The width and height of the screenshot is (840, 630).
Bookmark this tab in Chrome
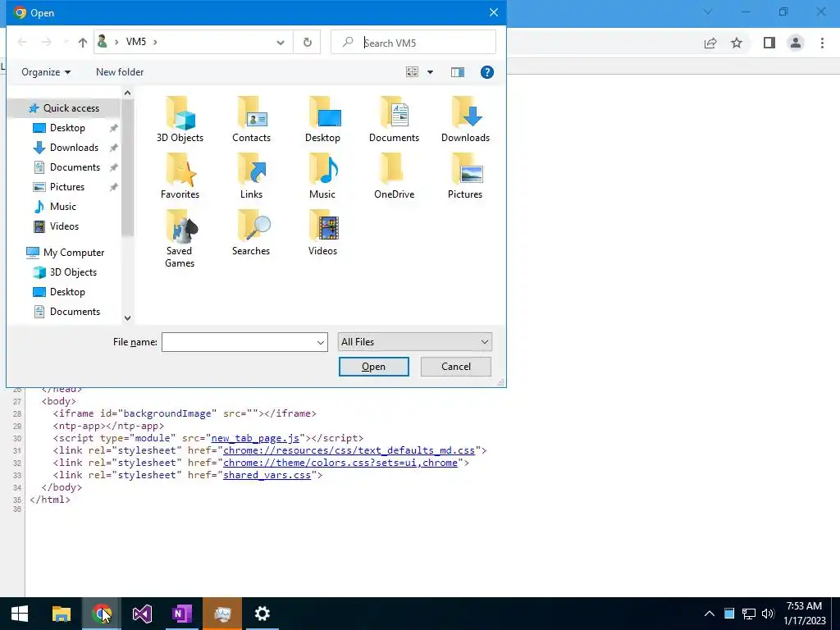click(x=737, y=43)
